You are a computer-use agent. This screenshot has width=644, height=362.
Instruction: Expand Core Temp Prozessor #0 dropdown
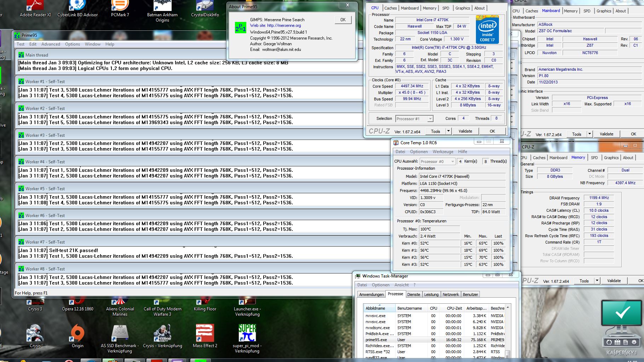[x=453, y=162]
